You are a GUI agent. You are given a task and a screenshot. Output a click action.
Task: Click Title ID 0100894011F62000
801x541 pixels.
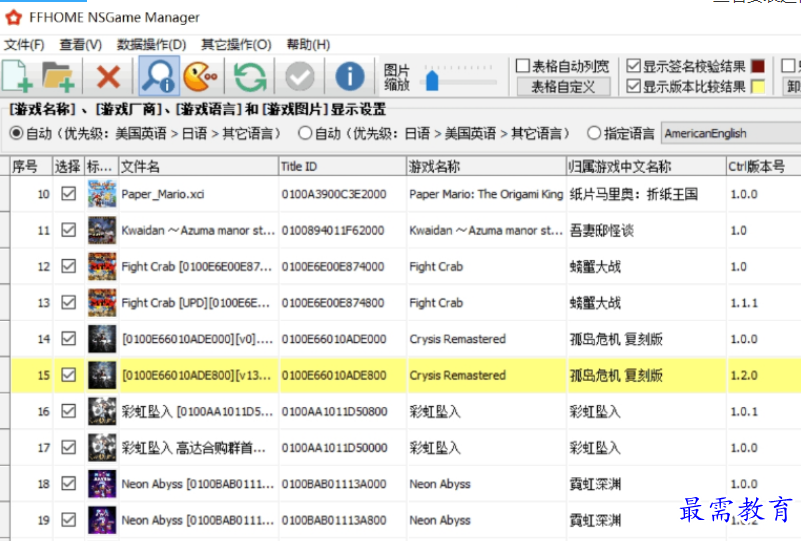[x=333, y=230]
